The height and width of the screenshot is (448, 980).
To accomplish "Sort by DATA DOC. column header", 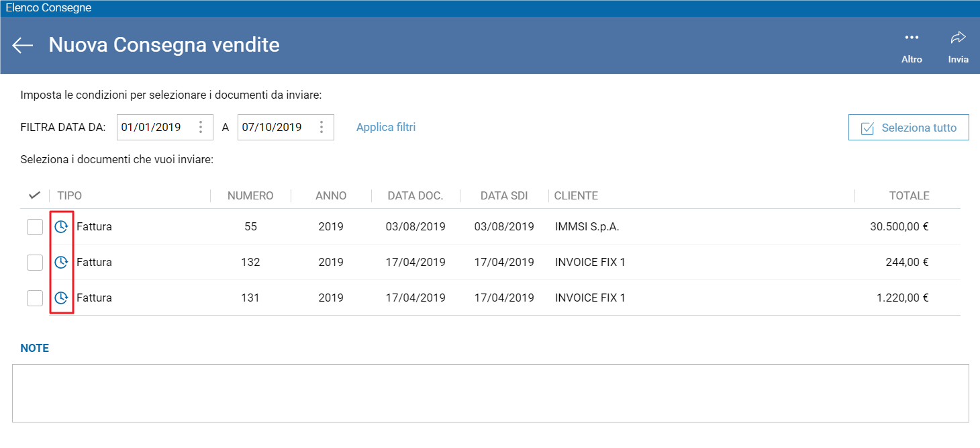I will (x=415, y=195).
